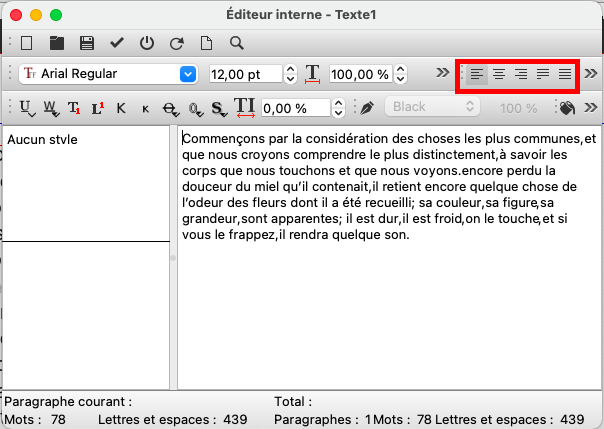Center the text alignment
This screenshot has height=429, width=604.
tap(499, 74)
